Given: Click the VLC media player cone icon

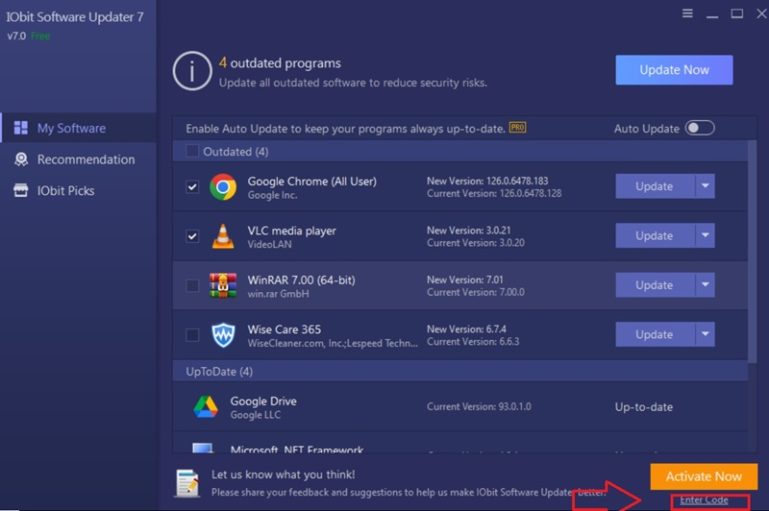Looking at the screenshot, I should pos(222,236).
